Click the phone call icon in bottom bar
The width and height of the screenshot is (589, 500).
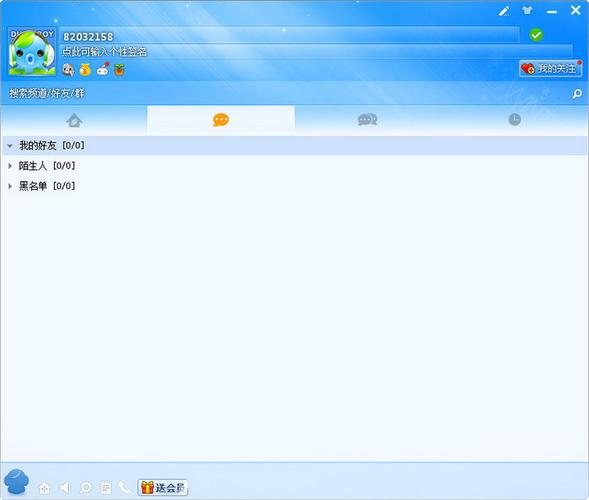click(x=124, y=488)
